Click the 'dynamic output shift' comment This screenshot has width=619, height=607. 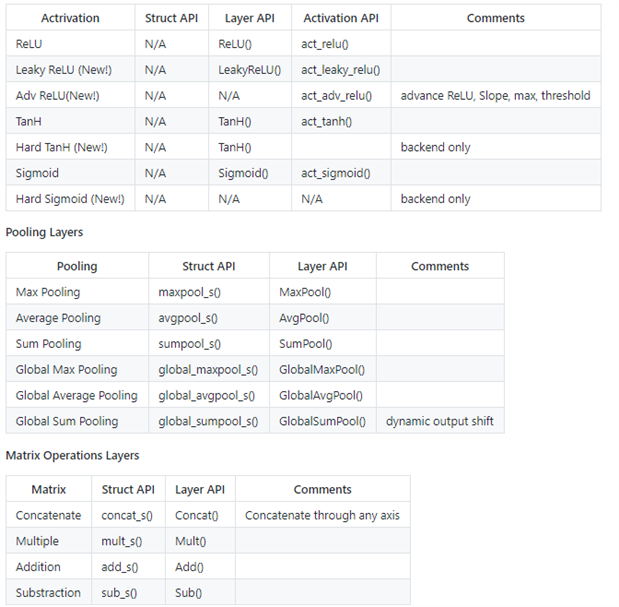click(x=439, y=421)
